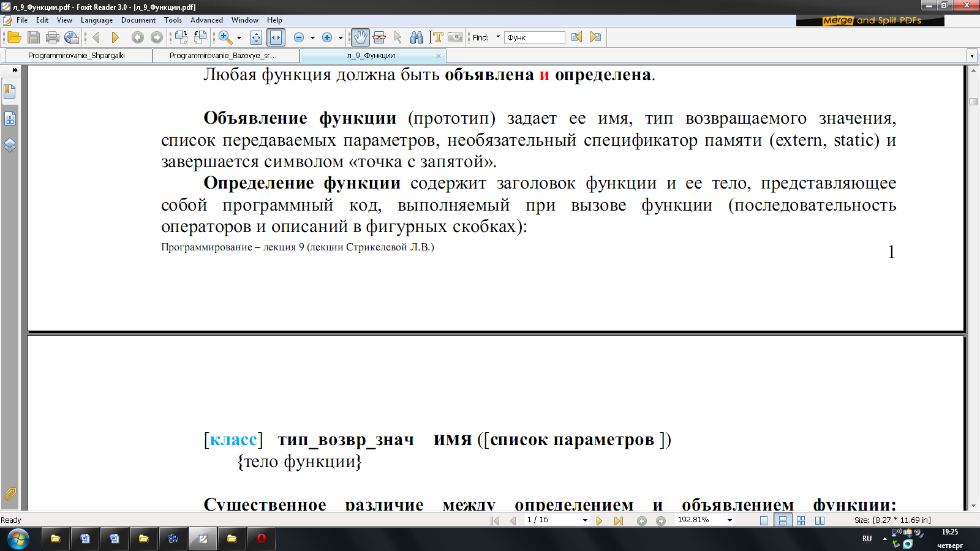The width and height of the screenshot is (980, 551).
Task: Find previous match using arrow icon
Action: point(576,37)
